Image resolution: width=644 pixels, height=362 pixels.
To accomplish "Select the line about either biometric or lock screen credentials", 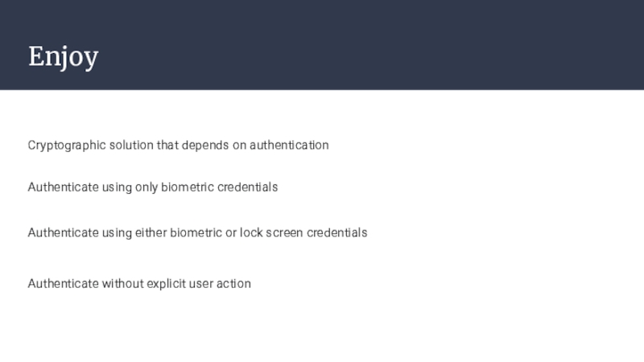I will (x=197, y=232).
